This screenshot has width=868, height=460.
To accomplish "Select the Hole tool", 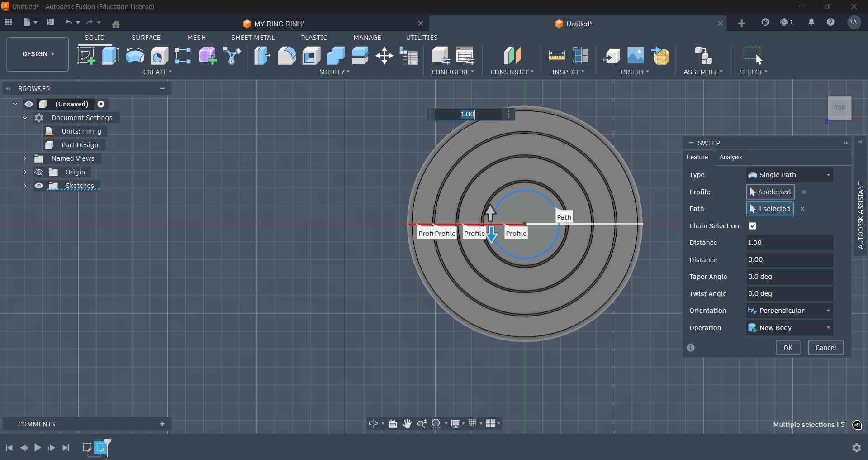I will [x=159, y=56].
